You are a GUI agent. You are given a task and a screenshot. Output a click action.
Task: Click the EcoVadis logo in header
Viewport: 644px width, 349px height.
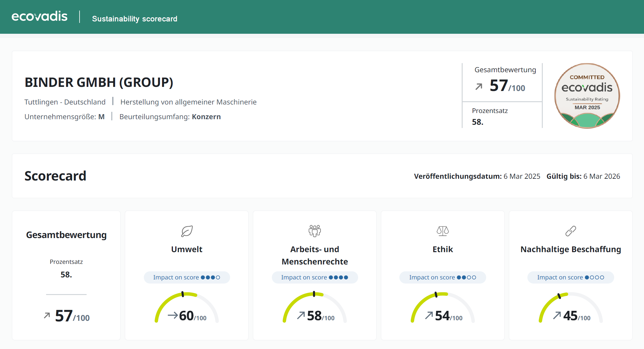click(39, 16)
